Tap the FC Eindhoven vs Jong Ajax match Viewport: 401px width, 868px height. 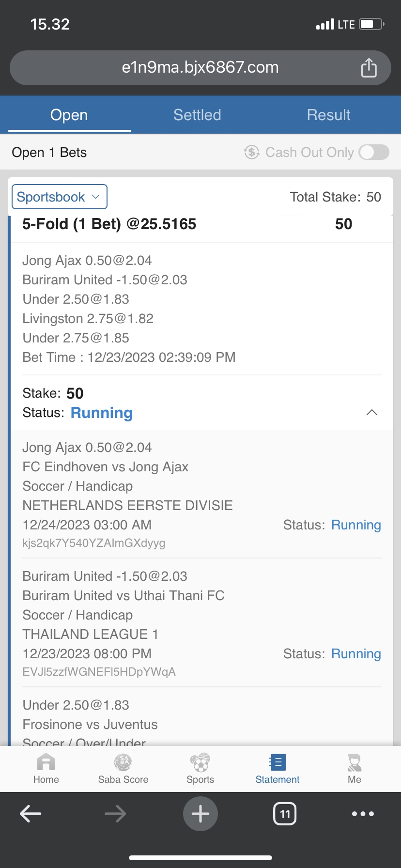pyautogui.click(x=106, y=467)
